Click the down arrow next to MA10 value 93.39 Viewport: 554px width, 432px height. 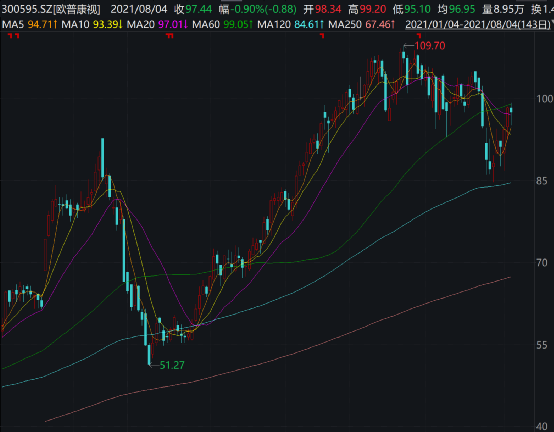tap(120, 24)
